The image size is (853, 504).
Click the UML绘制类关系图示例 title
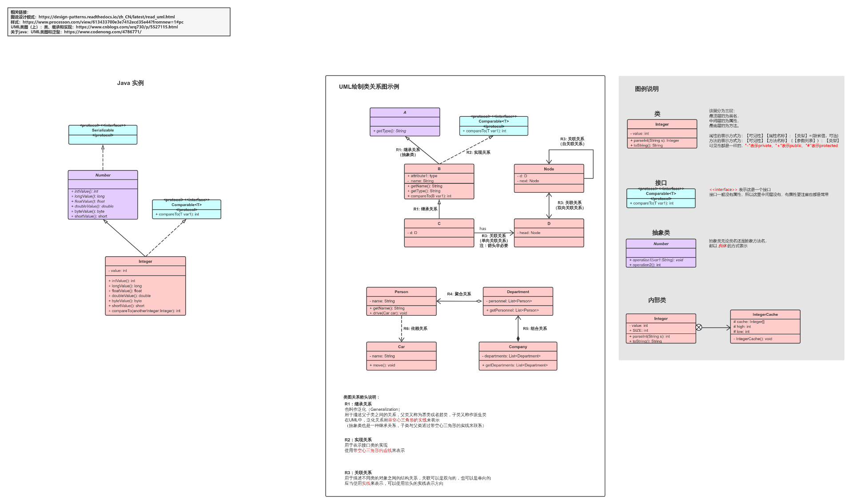369,87
